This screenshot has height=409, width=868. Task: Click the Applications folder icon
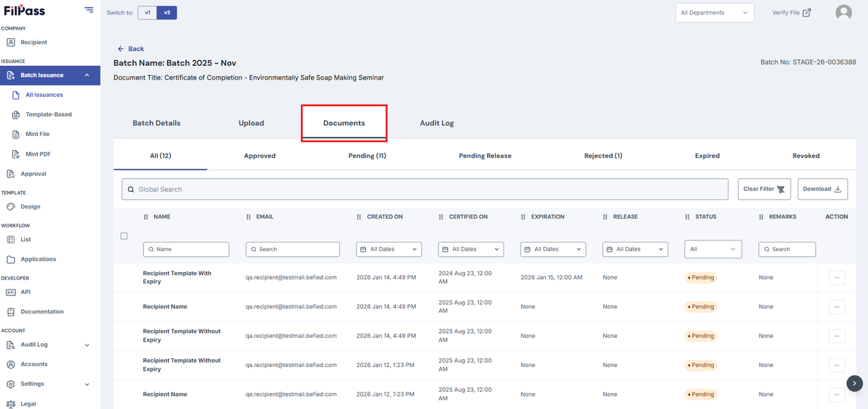[11, 259]
